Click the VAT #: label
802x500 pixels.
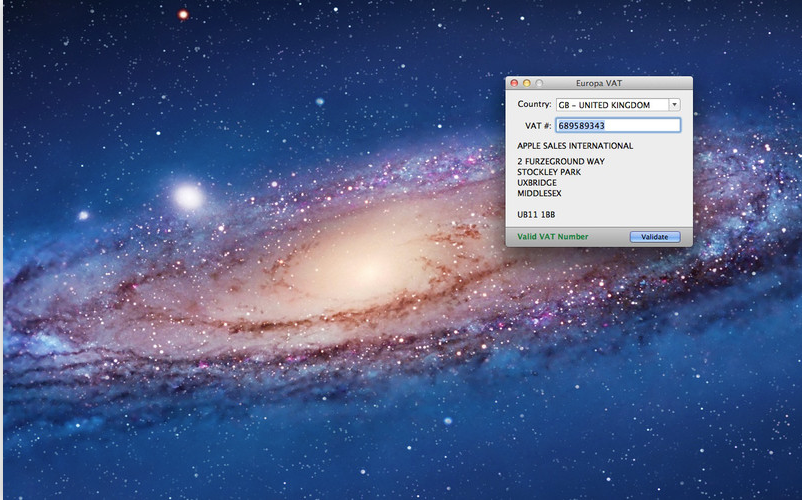[x=538, y=126]
